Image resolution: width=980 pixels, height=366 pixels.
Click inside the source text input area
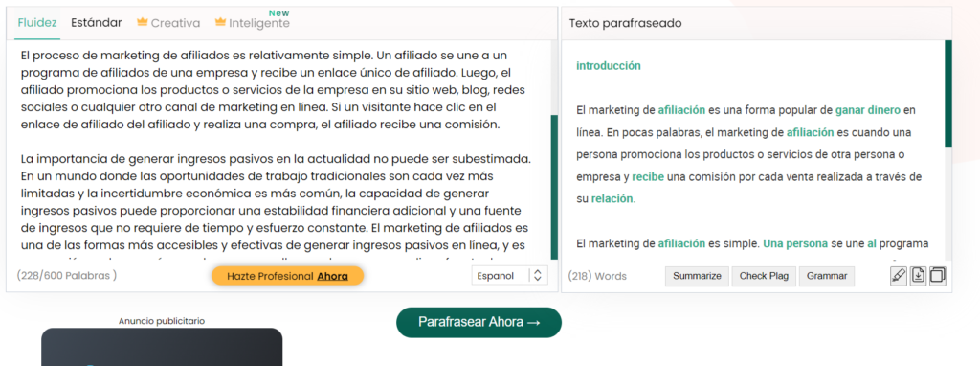(x=278, y=150)
